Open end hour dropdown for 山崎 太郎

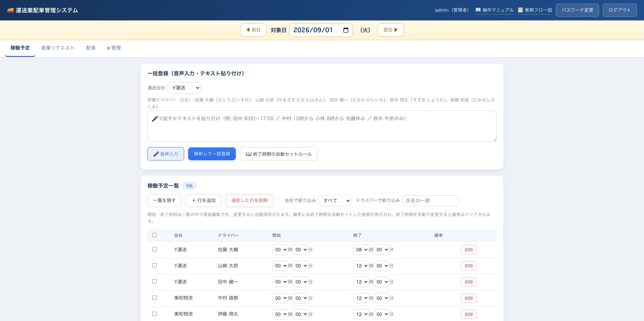pos(361,266)
